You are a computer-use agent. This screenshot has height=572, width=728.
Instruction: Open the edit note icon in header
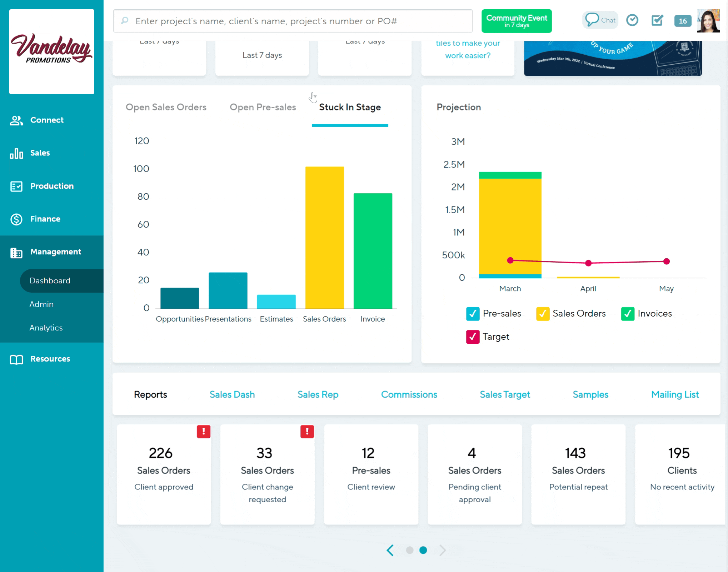click(657, 20)
